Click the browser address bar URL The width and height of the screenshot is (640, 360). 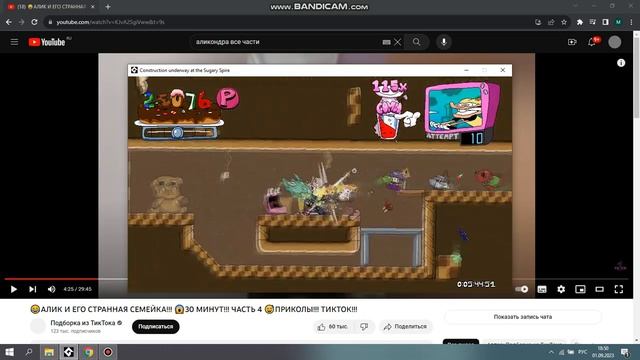point(110,22)
